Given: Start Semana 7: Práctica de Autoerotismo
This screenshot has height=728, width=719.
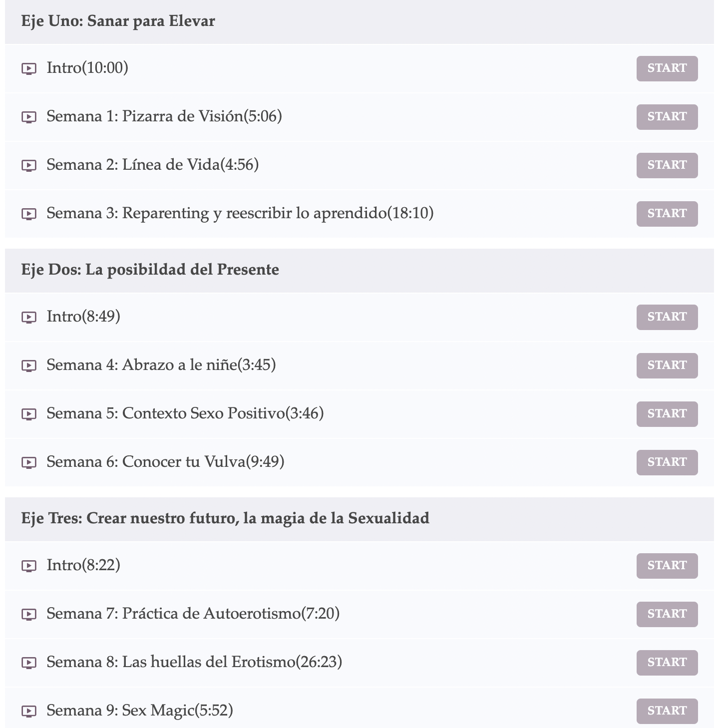Looking at the screenshot, I should point(667,614).
